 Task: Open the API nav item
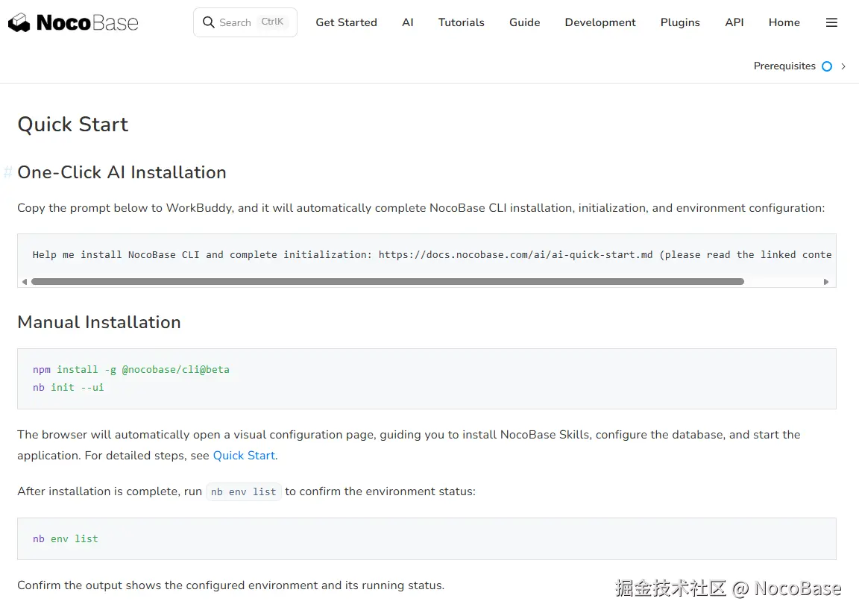click(x=734, y=22)
